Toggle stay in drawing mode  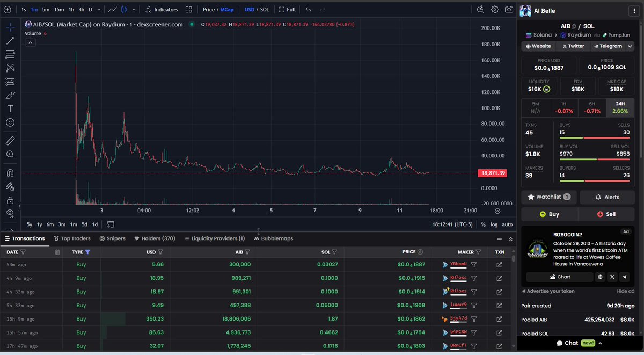pyautogui.click(x=10, y=186)
